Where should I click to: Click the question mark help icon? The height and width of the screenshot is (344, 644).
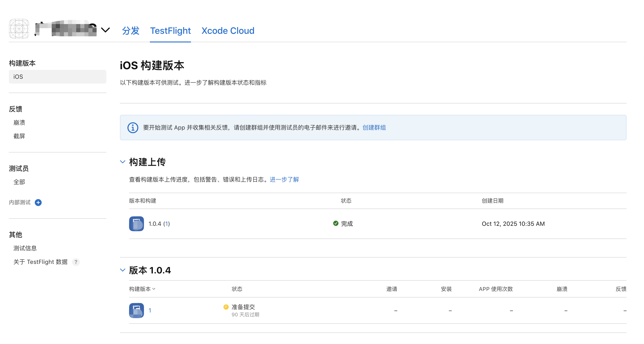coord(76,262)
